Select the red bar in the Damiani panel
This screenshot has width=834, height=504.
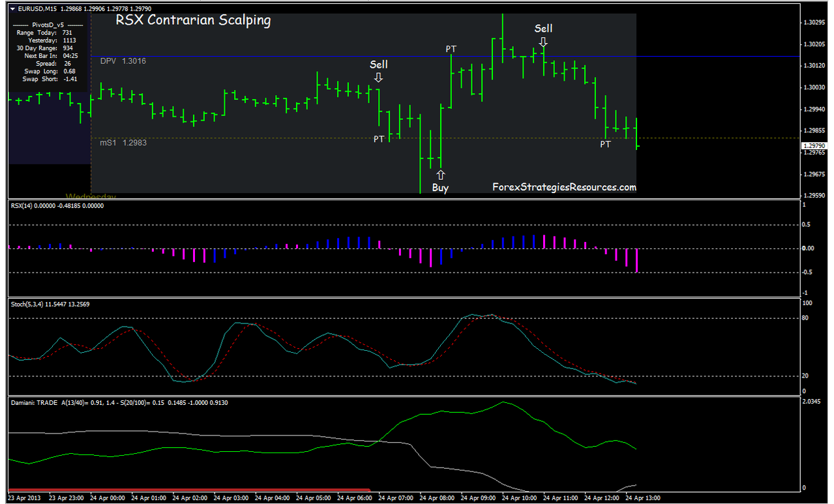[189, 489]
